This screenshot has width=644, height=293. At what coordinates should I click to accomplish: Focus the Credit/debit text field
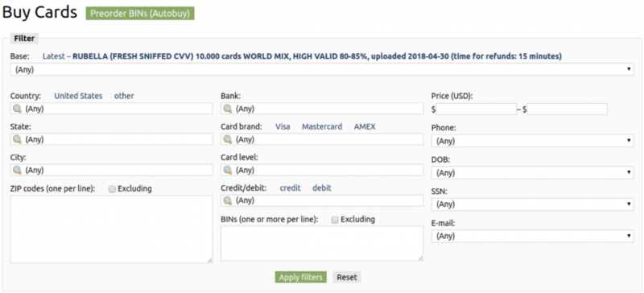pos(322,200)
